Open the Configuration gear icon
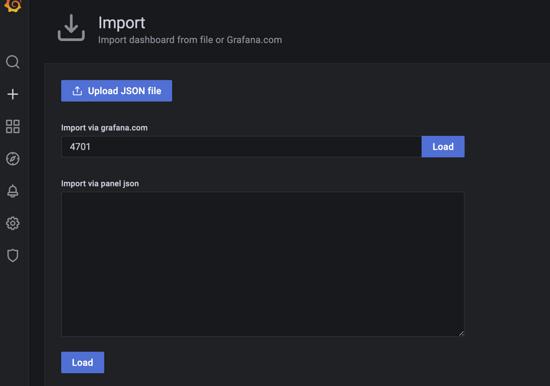The width and height of the screenshot is (550, 386). (13, 223)
